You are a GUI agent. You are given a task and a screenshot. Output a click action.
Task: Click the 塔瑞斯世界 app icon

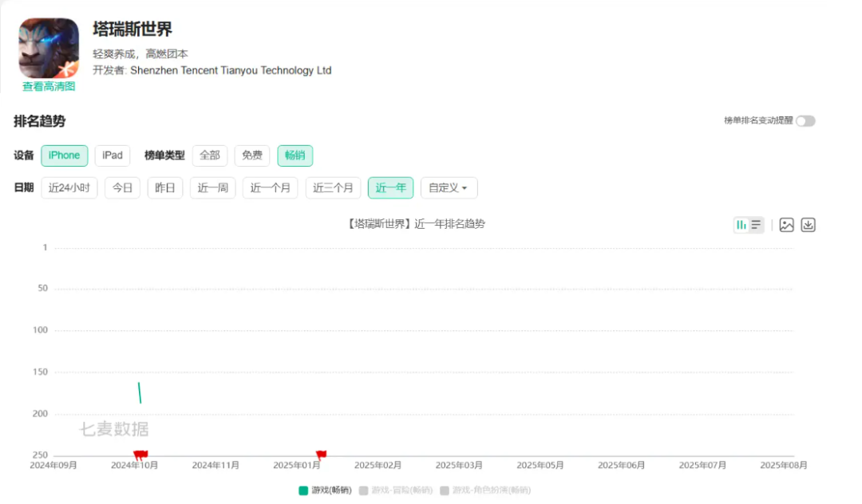click(x=49, y=47)
